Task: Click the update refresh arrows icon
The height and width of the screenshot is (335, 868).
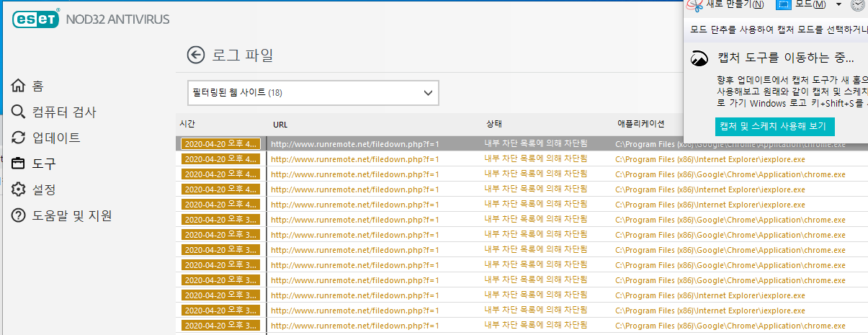Action: pyautogui.click(x=19, y=138)
